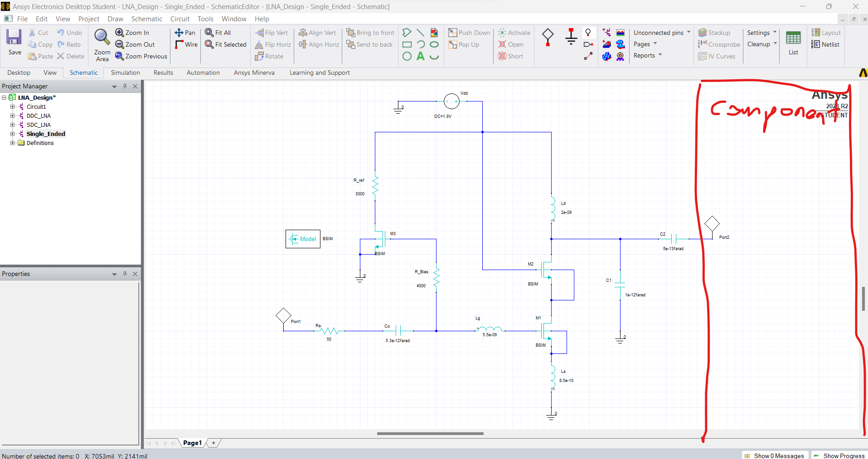Activate the Pan tool
Viewport: 868px width, 459px height.
pyautogui.click(x=185, y=33)
